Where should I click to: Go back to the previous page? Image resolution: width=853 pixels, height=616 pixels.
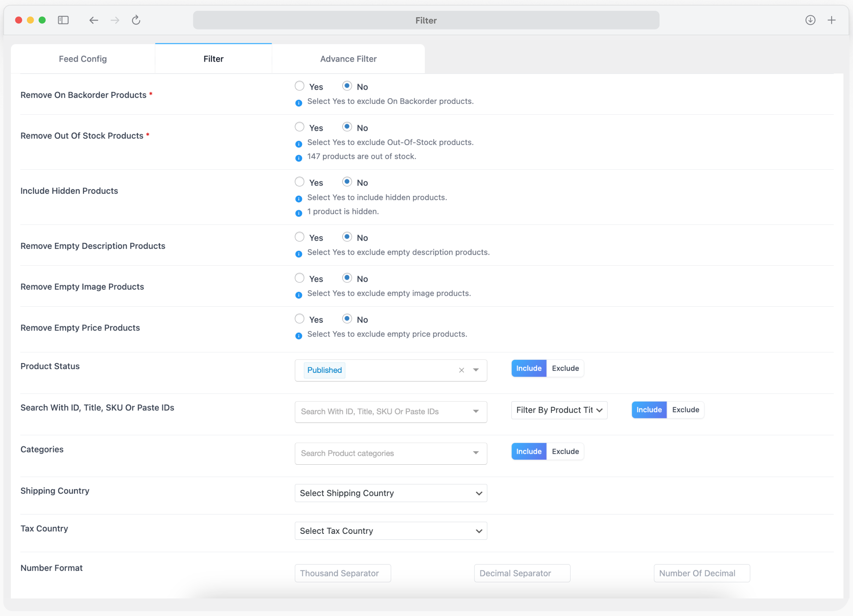(93, 20)
